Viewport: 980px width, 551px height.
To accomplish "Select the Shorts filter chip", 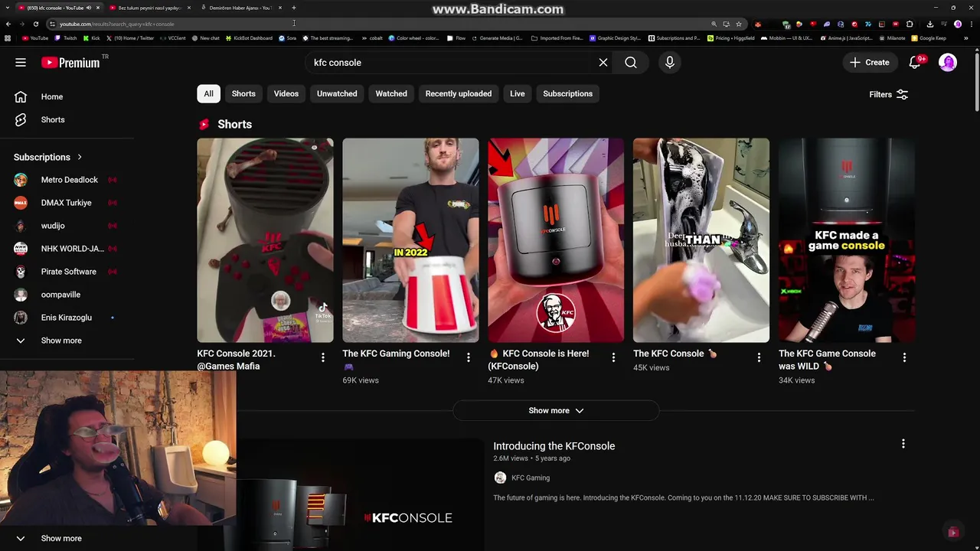I will [243, 93].
